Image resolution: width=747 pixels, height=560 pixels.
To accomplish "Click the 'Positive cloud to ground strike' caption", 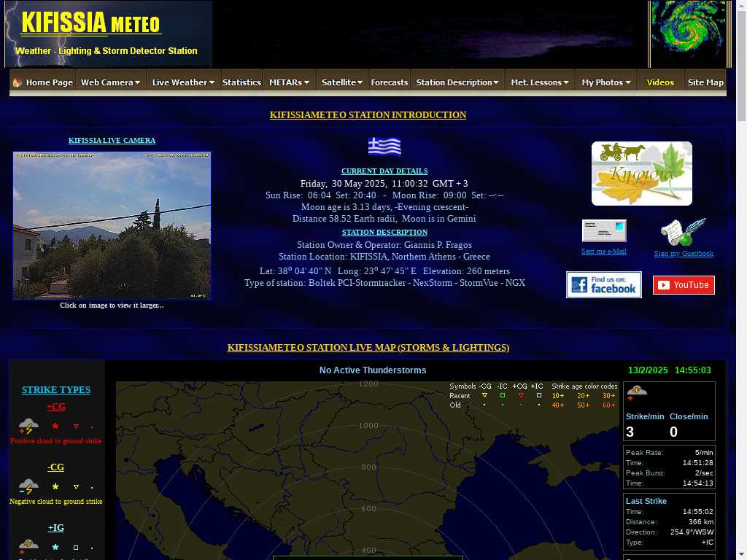I will point(55,441).
